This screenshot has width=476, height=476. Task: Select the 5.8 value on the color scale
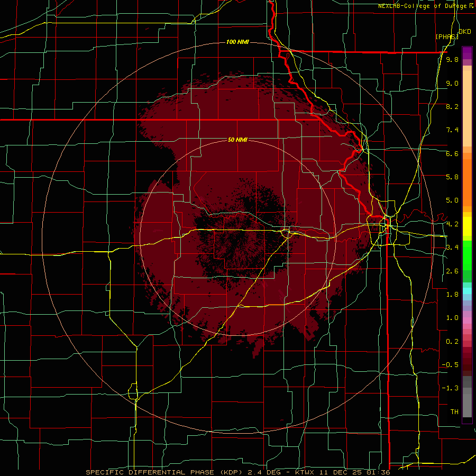coord(452,177)
